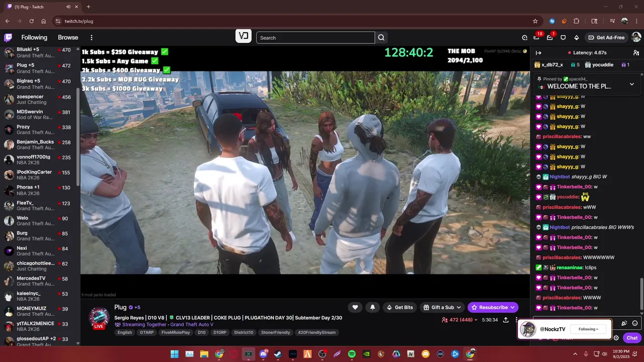Open Whispers speech bubble icon

coord(563,38)
